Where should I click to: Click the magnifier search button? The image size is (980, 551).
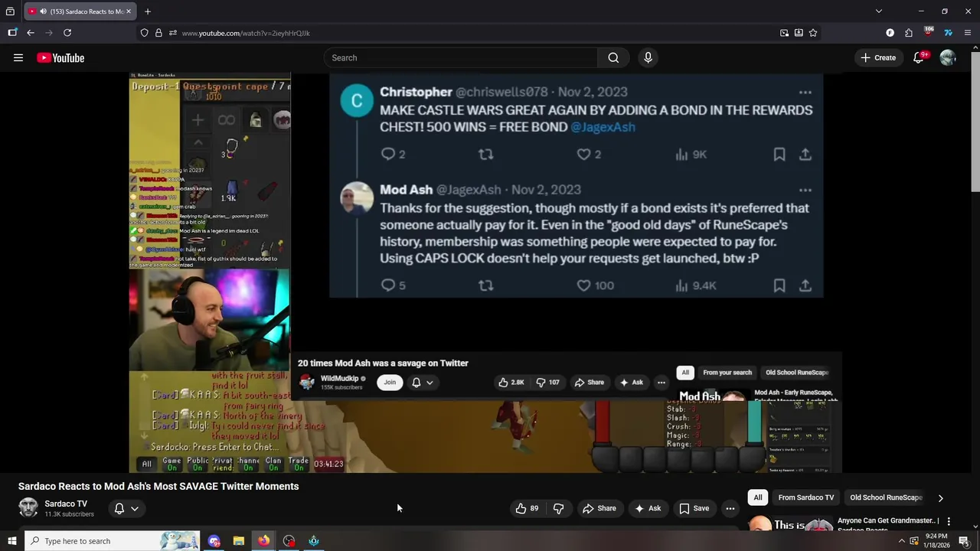tap(613, 57)
